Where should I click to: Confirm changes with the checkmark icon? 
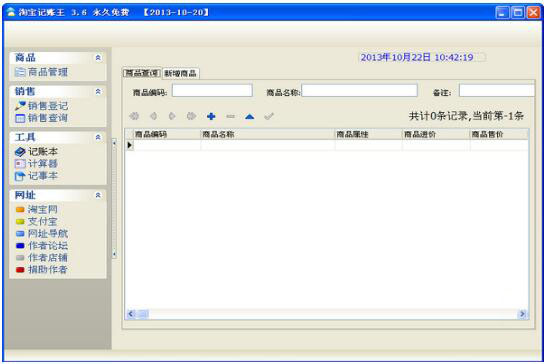(269, 116)
